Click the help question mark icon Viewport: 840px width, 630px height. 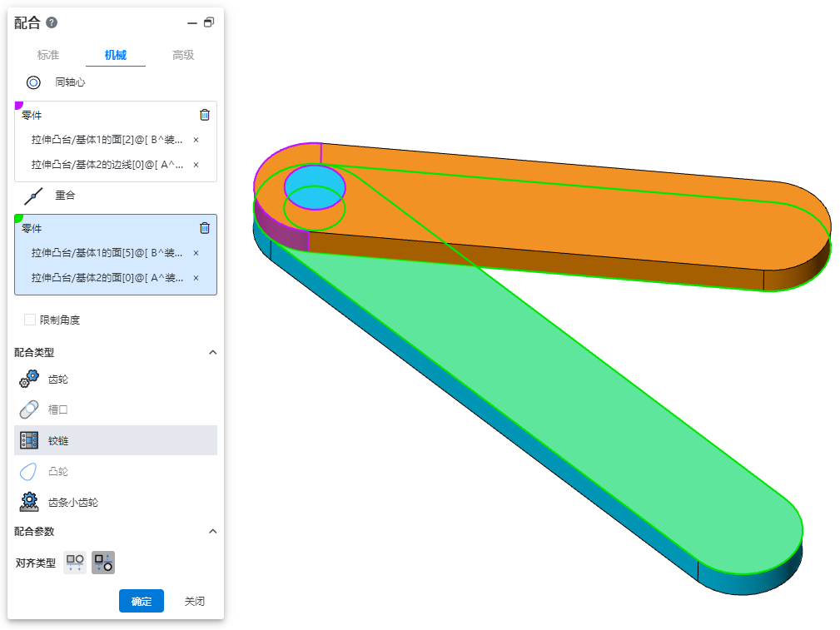pos(52,23)
